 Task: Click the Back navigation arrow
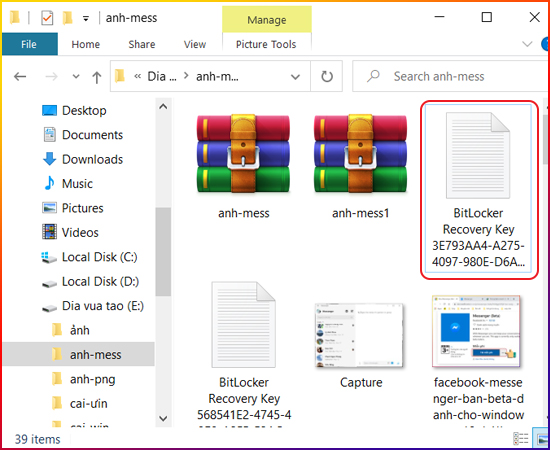click(x=20, y=76)
